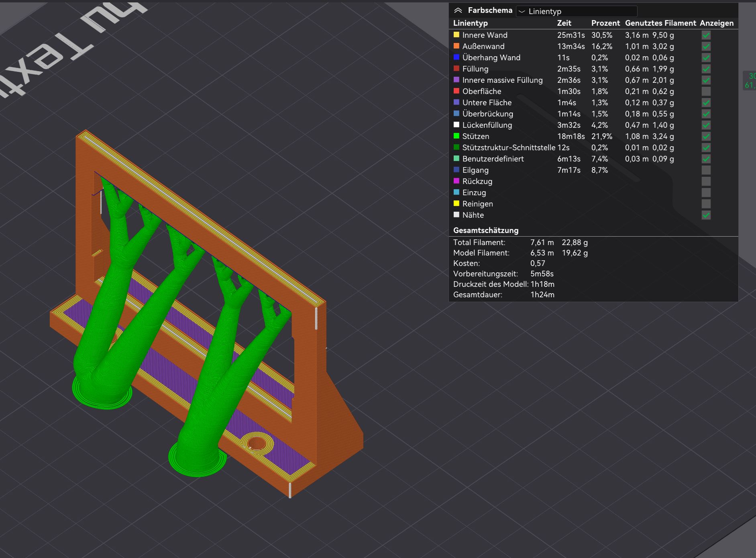Toggle the Einzug unretract checkbox
756x558 pixels.
[706, 193]
